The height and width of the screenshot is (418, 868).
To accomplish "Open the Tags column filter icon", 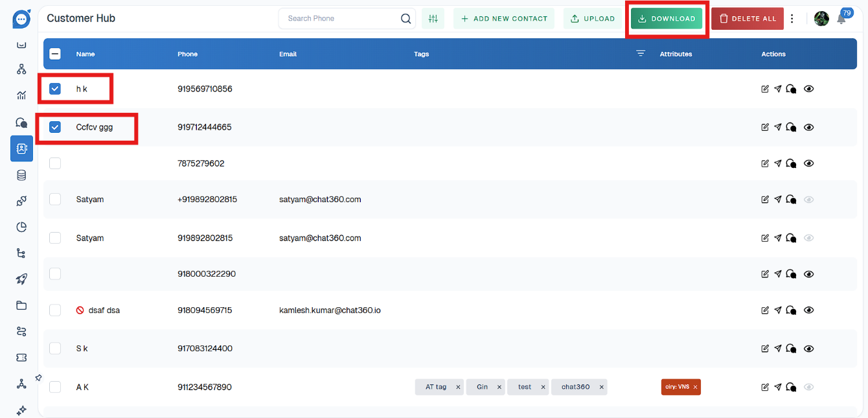I will coord(641,54).
